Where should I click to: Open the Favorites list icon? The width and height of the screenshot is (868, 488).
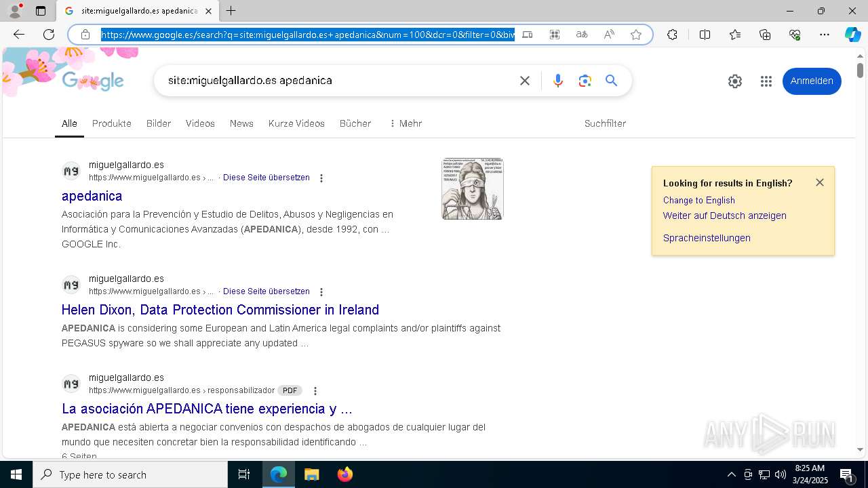click(735, 35)
